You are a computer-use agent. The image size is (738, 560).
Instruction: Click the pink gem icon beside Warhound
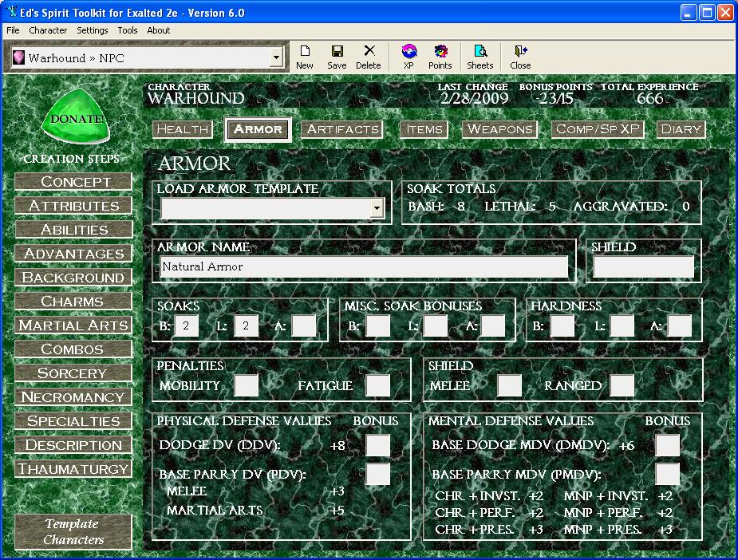point(18,57)
